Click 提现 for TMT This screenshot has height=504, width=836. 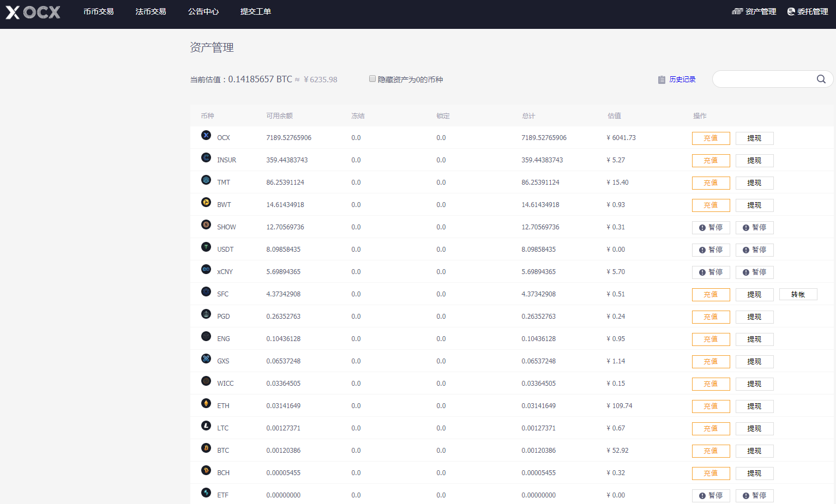coord(755,183)
